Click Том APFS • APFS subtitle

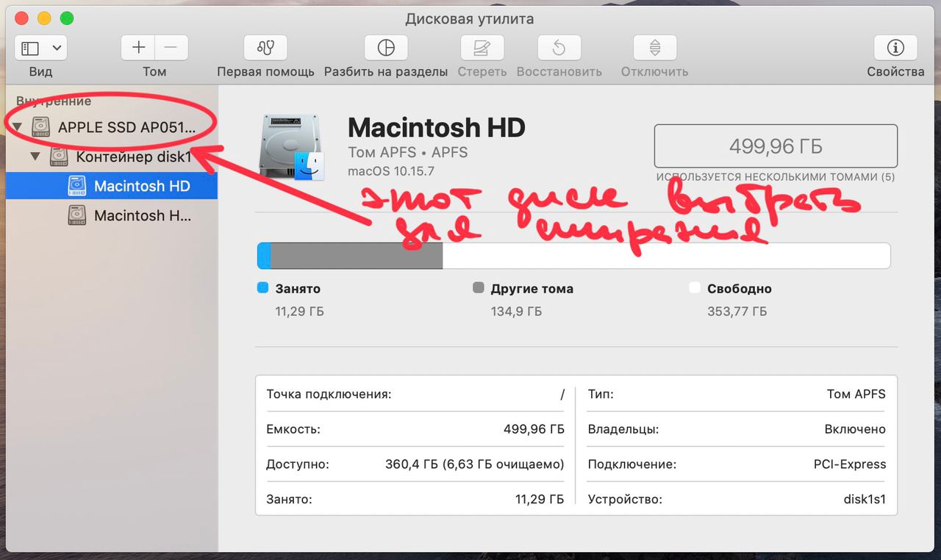coord(408,153)
